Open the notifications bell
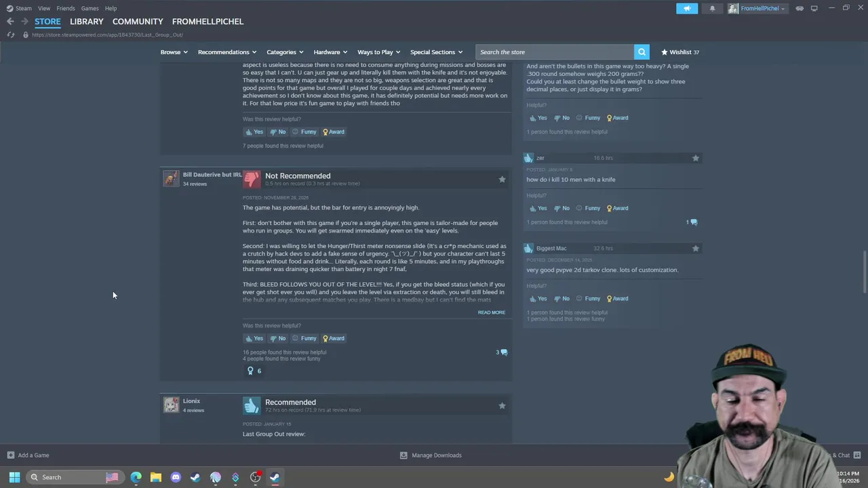The width and height of the screenshot is (868, 488). point(712,8)
